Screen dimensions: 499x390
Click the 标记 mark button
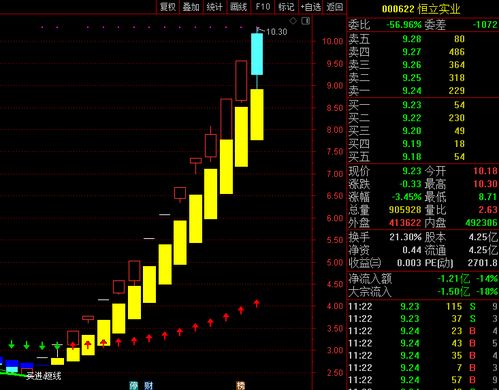[x=286, y=7]
